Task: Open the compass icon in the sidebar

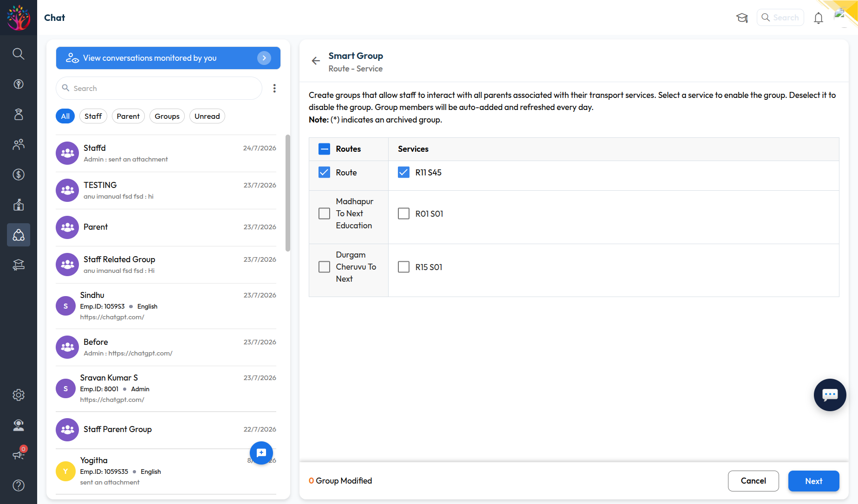Action: [x=19, y=84]
